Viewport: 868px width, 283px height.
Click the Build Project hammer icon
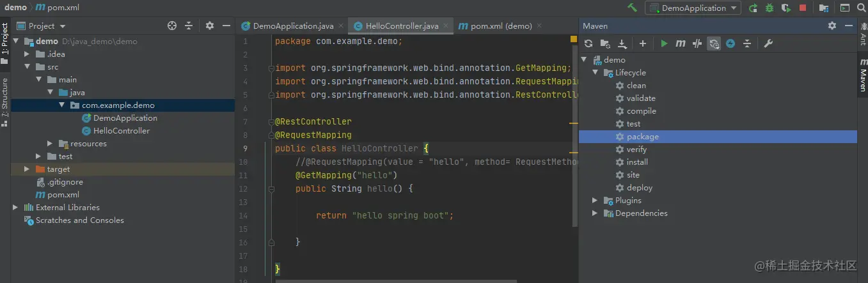(x=632, y=8)
